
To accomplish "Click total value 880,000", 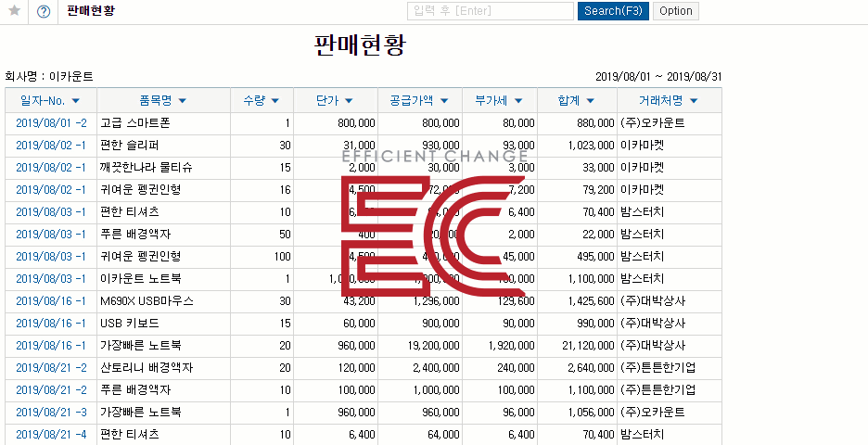I will point(595,123).
